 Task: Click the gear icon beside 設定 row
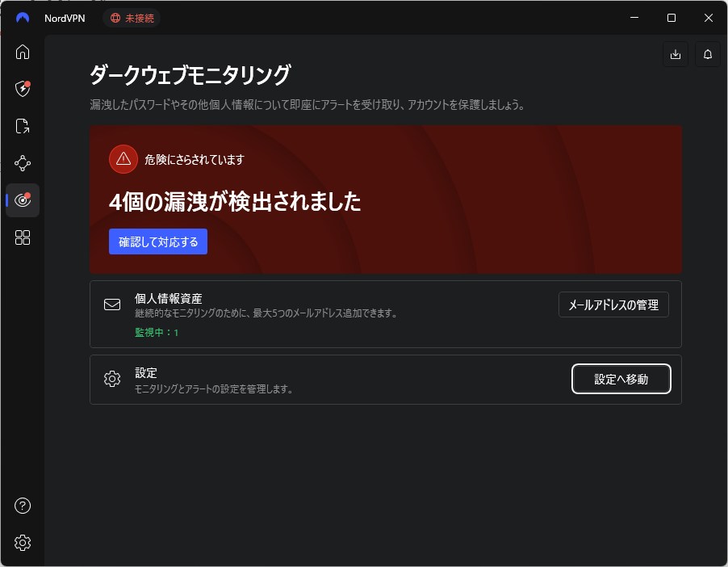click(x=112, y=379)
